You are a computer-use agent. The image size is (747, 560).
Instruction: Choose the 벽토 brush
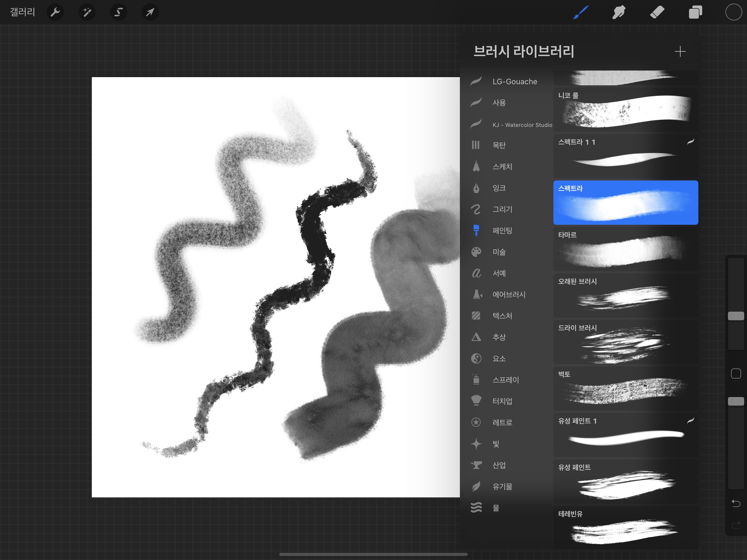(x=625, y=389)
